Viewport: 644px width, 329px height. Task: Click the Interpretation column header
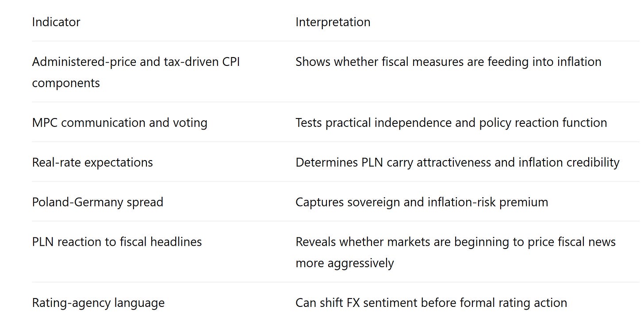tap(333, 22)
